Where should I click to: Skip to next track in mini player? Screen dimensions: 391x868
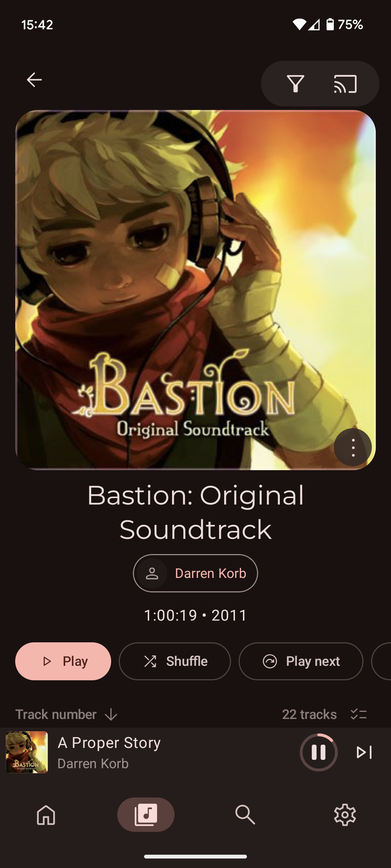point(364,752)
